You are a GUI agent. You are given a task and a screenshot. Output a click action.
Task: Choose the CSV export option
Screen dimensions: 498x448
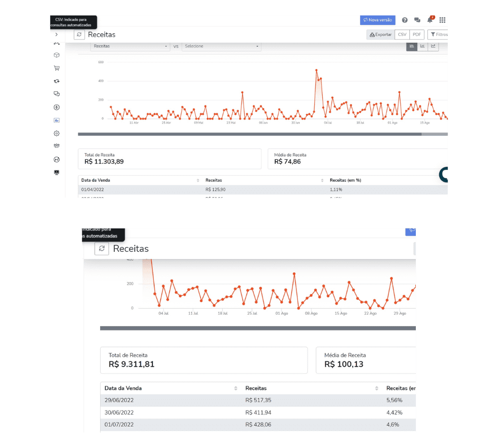click(x=402, y=35)
